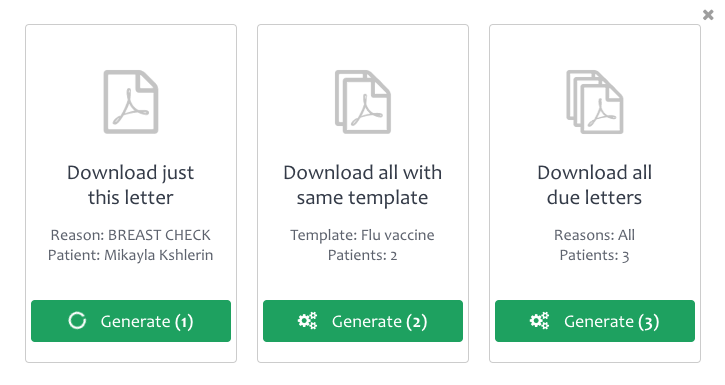Click the 'Reasons: All' label
Viewport: 725px width, 385px height.
(595, 235)
